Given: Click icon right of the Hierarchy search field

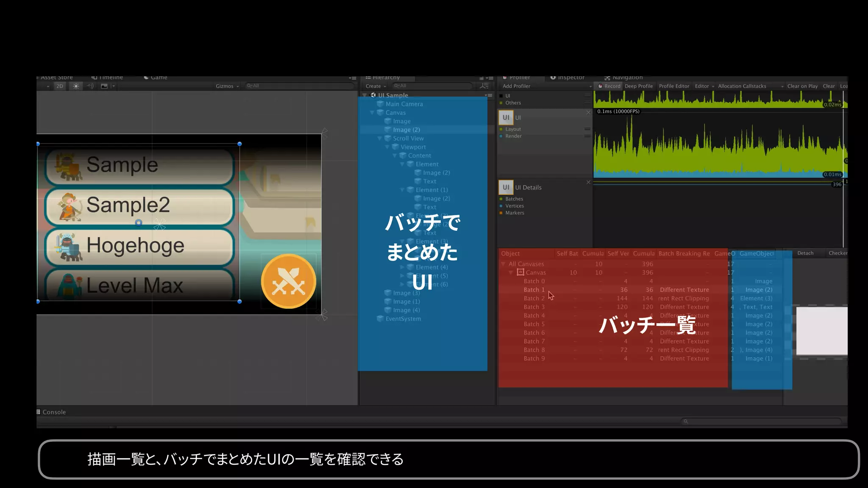Looking at the screenshot, I should (484, 86).
